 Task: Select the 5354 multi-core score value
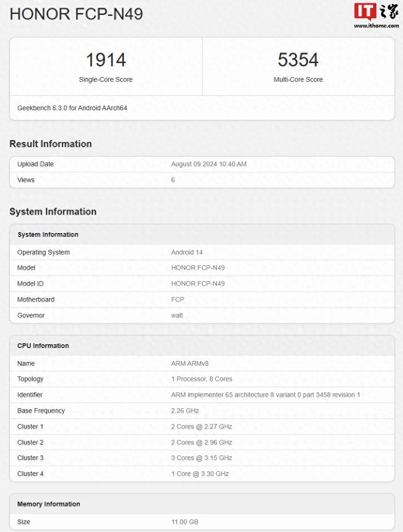click(298, 60)
